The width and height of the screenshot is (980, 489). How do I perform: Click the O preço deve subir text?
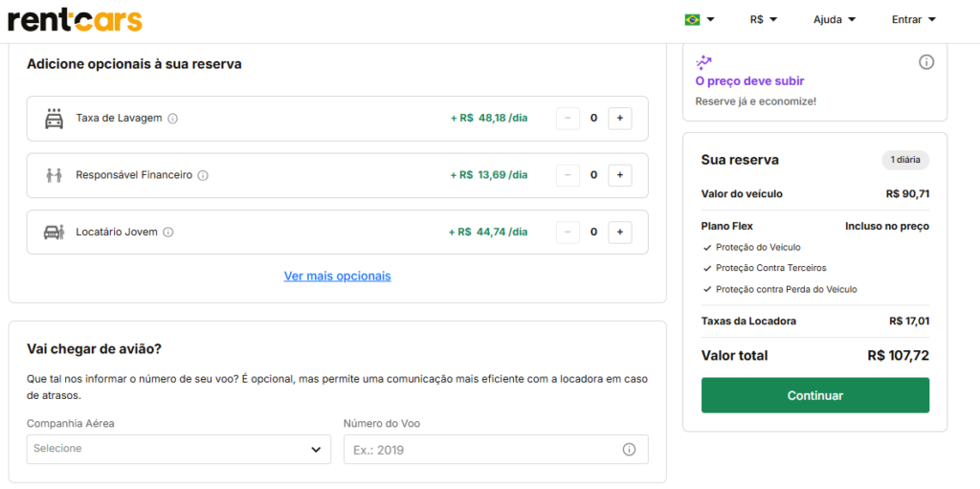pyautogui.click(x=750, y=81)
